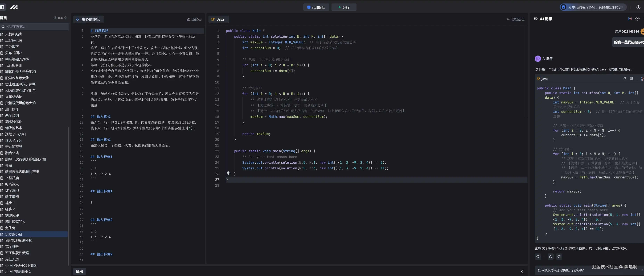Screen dimensions: 644x276
Task: Click the 添加题目 add problem button
Action: pyautogui.click(x=316, y=7)
